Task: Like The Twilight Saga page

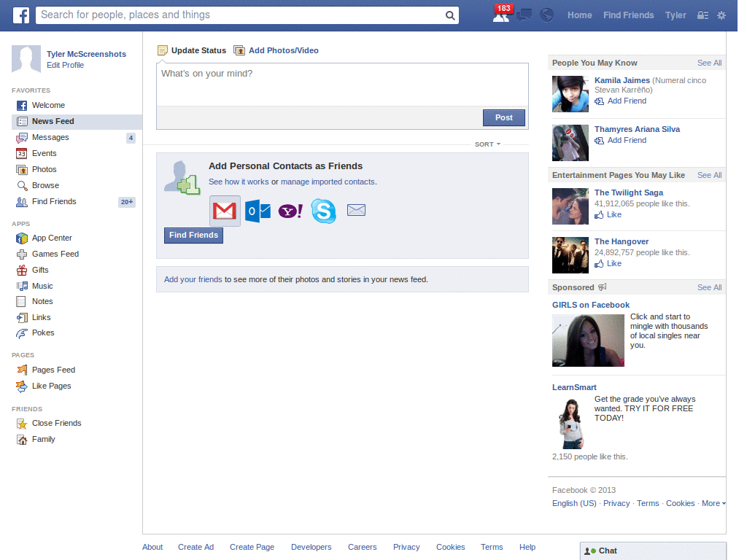Action: tap(608, 215)
